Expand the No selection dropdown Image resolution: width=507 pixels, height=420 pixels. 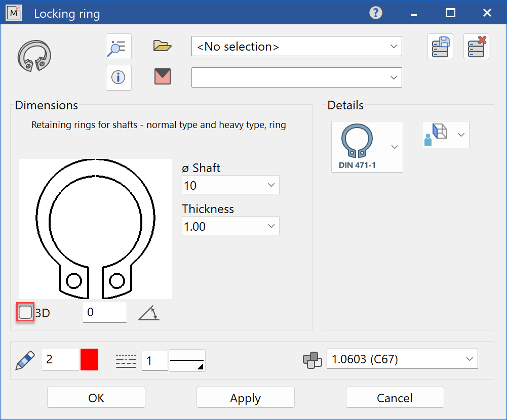[296, 46]
